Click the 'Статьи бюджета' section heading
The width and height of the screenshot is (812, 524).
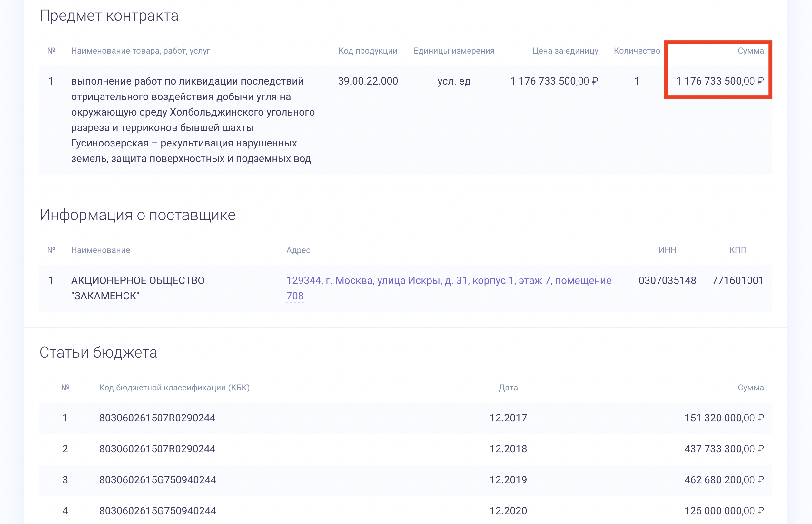click(98, 353)
